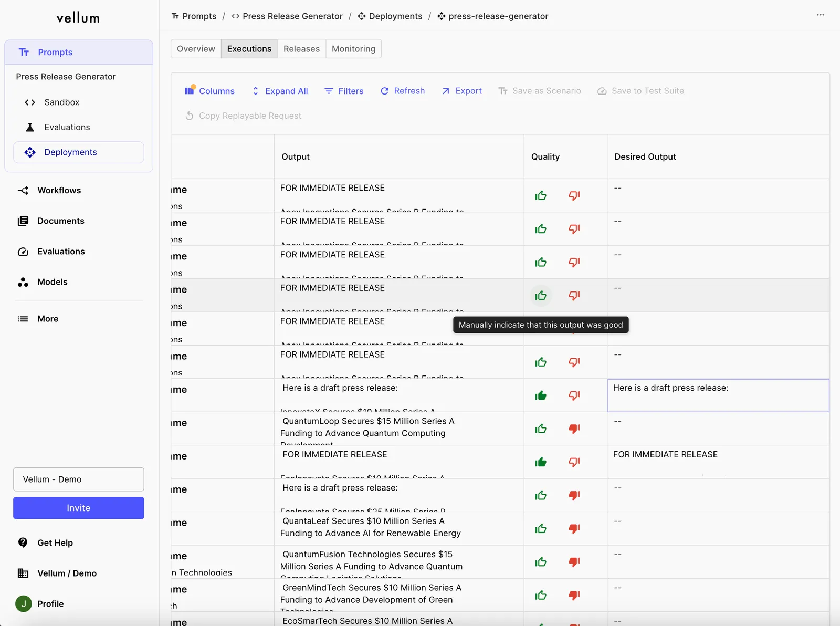The image size is (840, 626).
Task: Click the Deployments breadcrumb
Action: 390,16
